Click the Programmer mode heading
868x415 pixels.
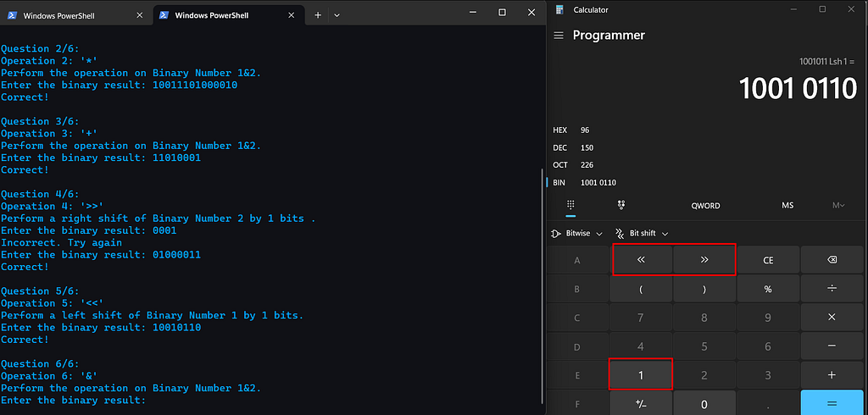(x=609, y=36)
